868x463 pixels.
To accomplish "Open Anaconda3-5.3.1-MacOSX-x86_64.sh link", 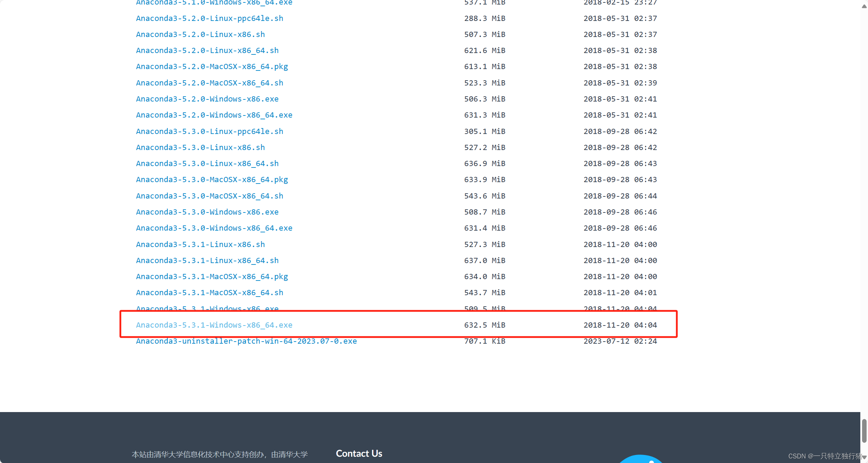I will 209,292.
